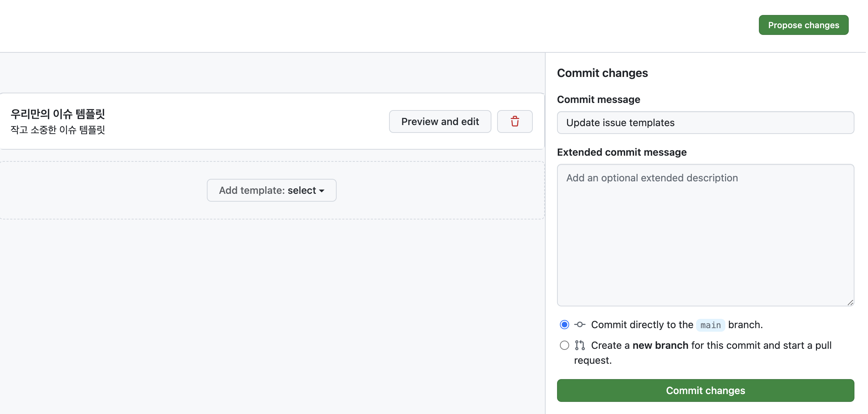Select Commit directly to the main branch

pyautogui.click(x=564, y=325)
